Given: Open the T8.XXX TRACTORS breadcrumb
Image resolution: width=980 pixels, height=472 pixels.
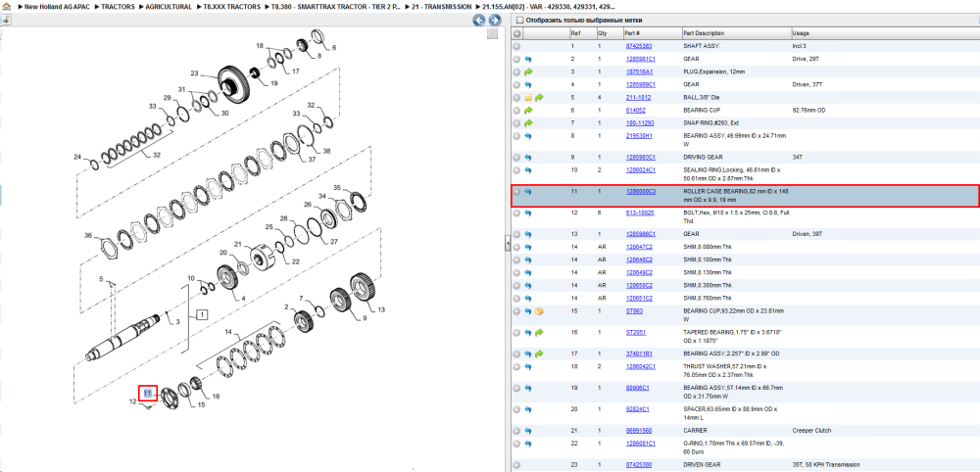Looking at the screenshot, I should pyautogui.click(x=232, y=6).
